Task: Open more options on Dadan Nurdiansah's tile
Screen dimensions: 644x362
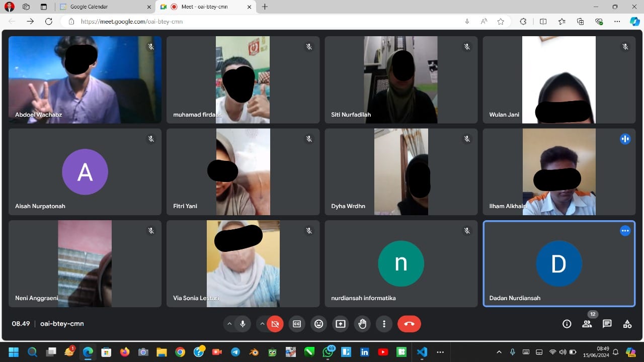Action: (625, 231)
